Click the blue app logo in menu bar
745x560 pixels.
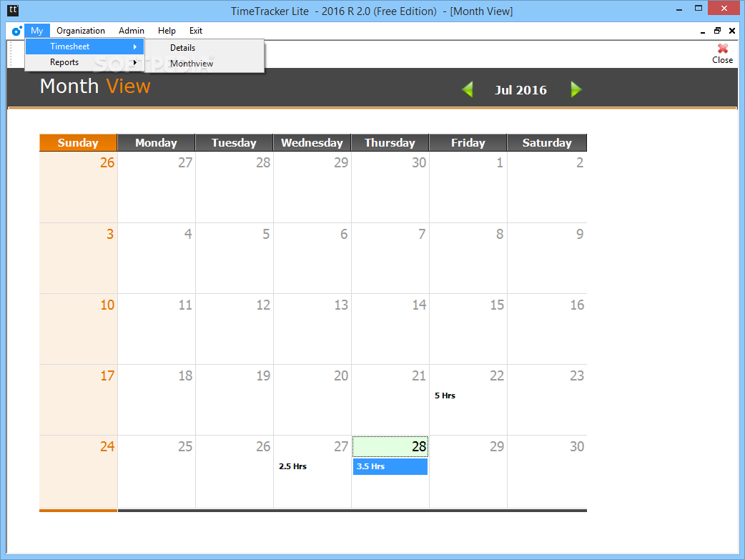[x=16, y=31]
